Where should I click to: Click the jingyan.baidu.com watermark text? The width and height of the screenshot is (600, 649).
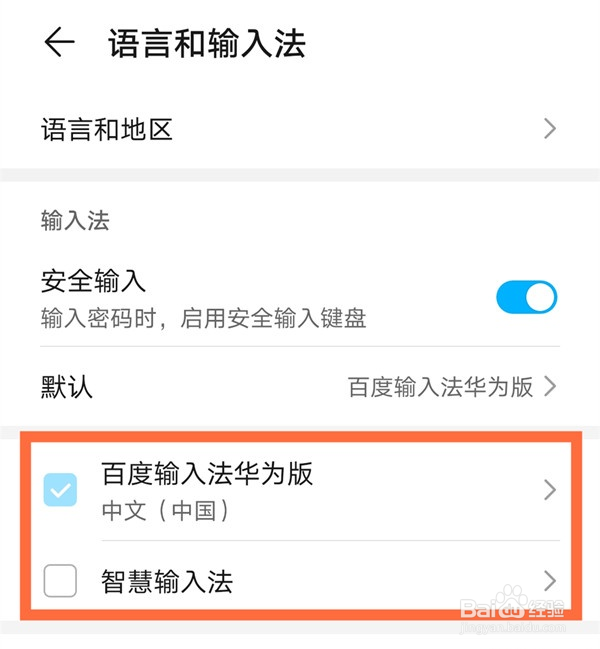(513, 627)
